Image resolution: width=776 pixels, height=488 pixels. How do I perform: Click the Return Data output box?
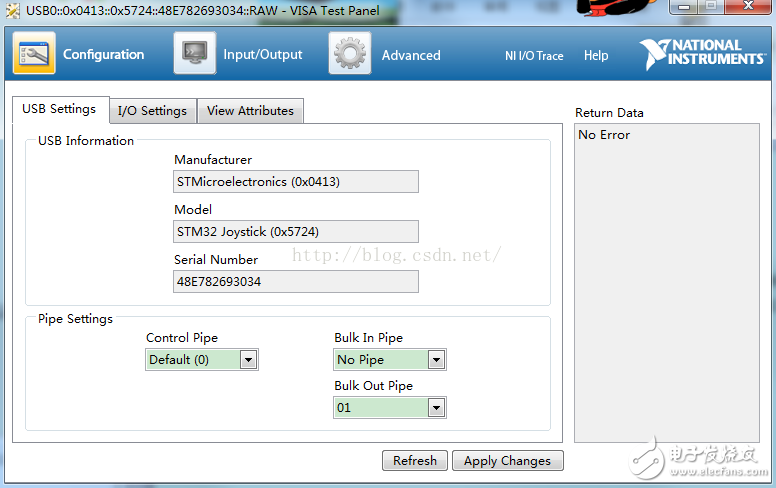click(667, 283)
